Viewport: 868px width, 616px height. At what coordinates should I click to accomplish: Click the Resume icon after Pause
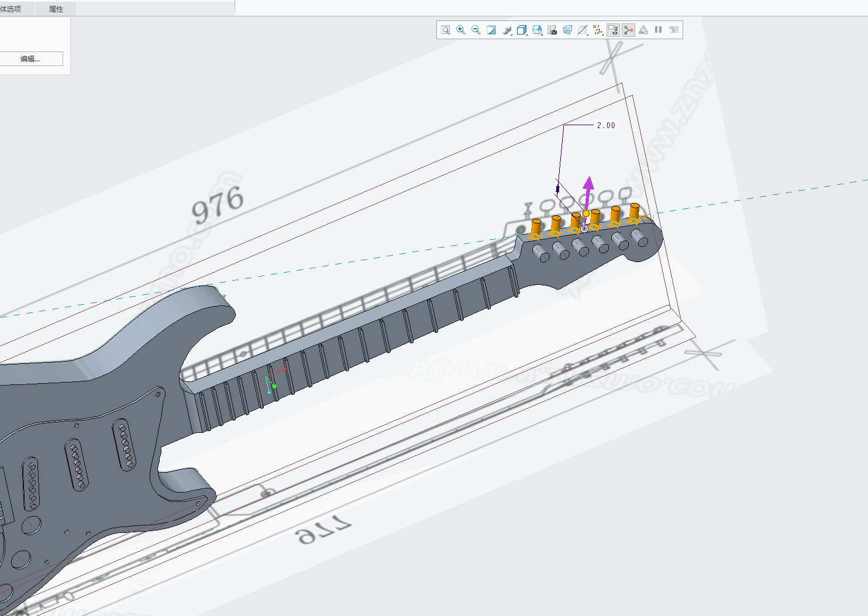coord(674,30)
